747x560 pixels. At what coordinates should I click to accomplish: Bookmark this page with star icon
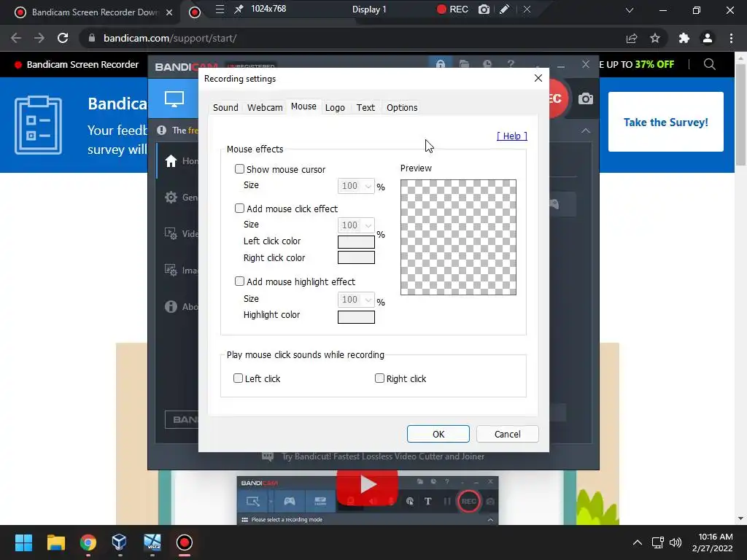point(655,38)
